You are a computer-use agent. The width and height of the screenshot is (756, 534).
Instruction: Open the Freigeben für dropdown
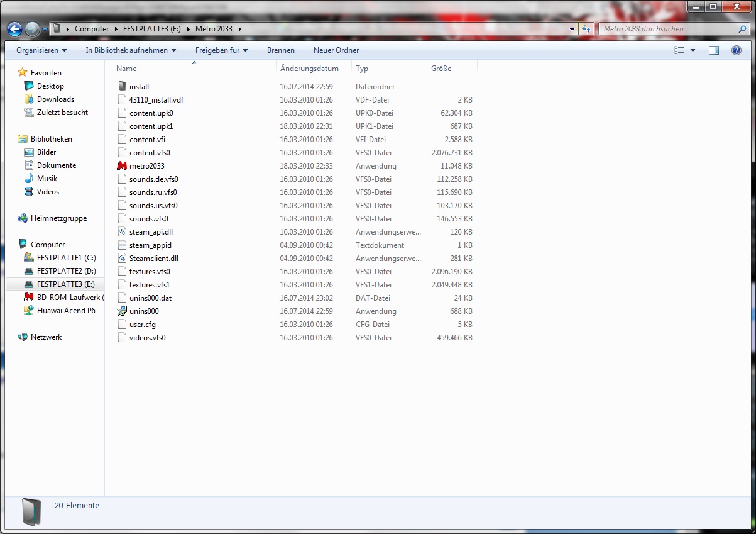[221, 50]
